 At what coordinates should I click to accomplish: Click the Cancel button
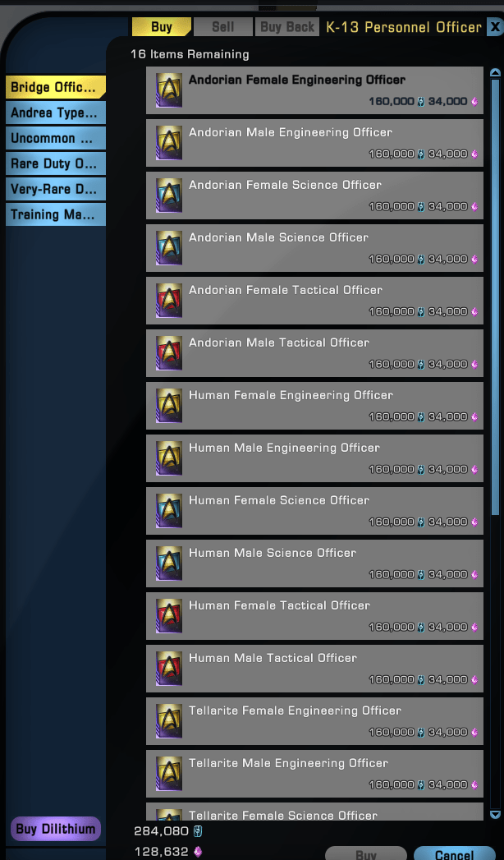454,854
